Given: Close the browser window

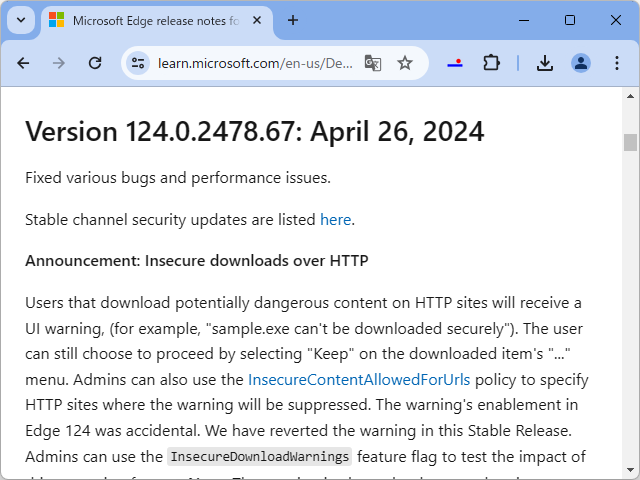Looking at the screenshot, I should tap(616, 20).
